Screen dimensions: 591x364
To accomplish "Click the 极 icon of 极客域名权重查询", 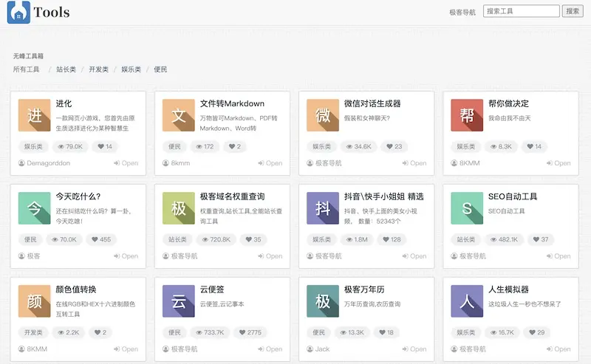I will pyautogui.click(x=179, y=208).
